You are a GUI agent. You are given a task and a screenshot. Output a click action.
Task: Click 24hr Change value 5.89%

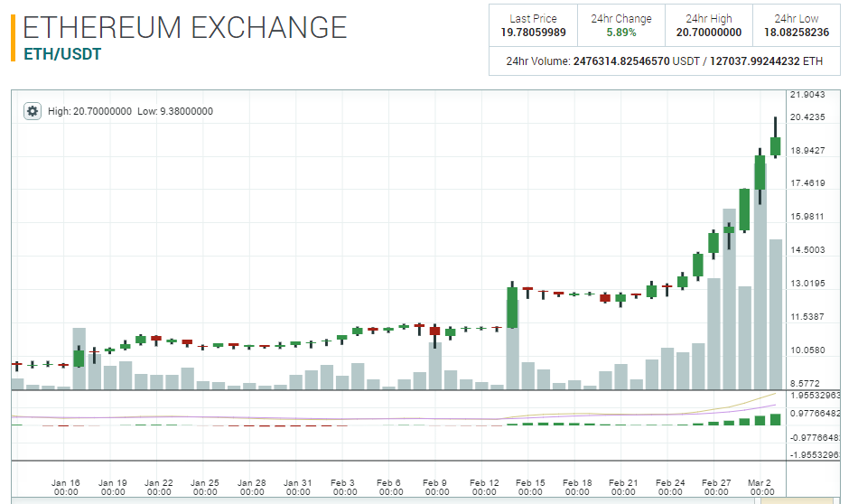coord(621,33)
